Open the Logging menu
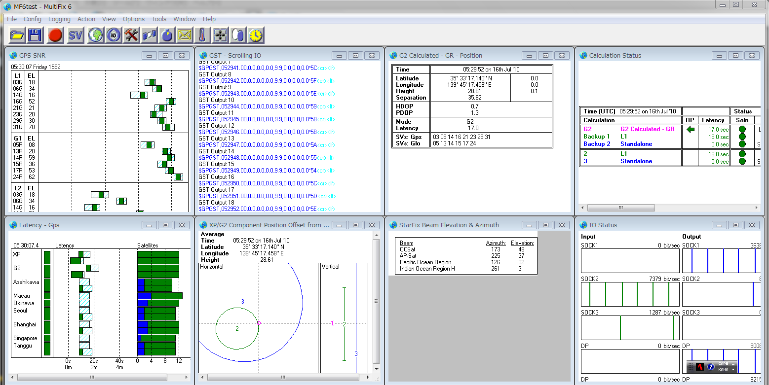The image size is (769, 385). click(59, 19)
